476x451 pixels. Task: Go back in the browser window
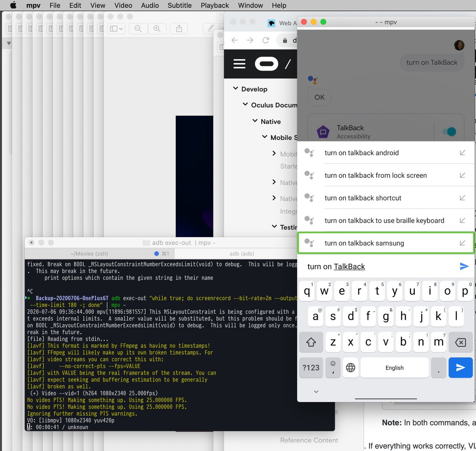click(234, 40)
